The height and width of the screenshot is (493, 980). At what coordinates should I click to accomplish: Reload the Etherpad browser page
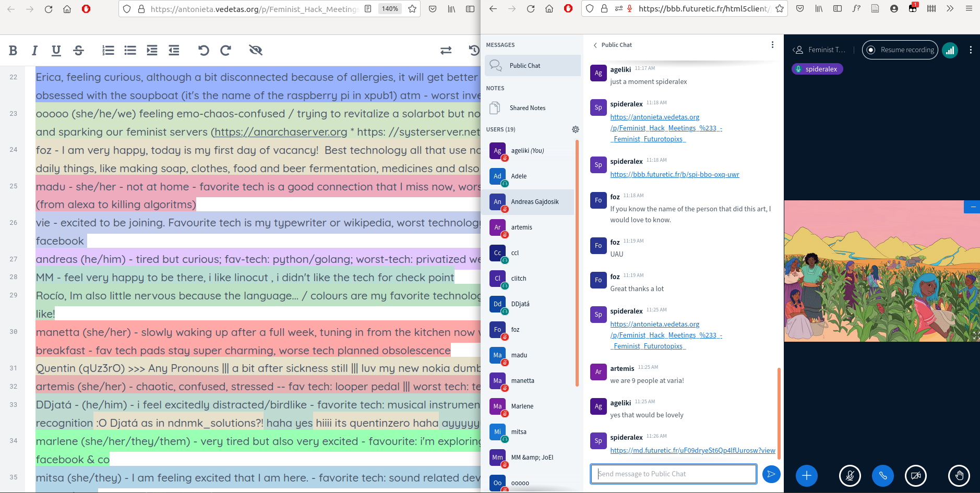tap(49, 9)
